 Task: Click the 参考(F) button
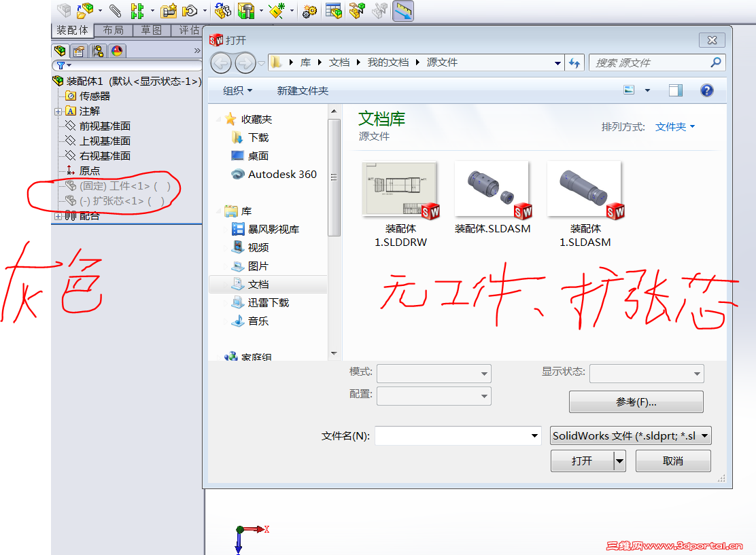point(636,401)
